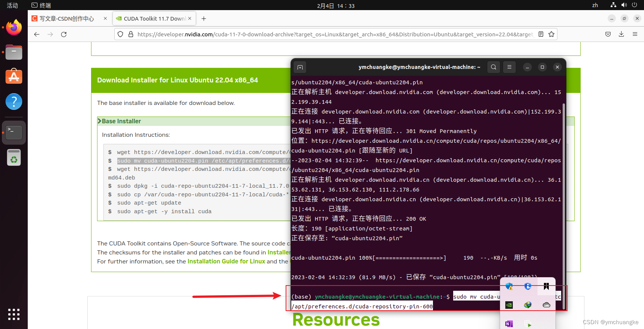Open Firefox from the Ubuntu dock
The height and width of the screenshot is (329, 644).
[x=14, y=27]
